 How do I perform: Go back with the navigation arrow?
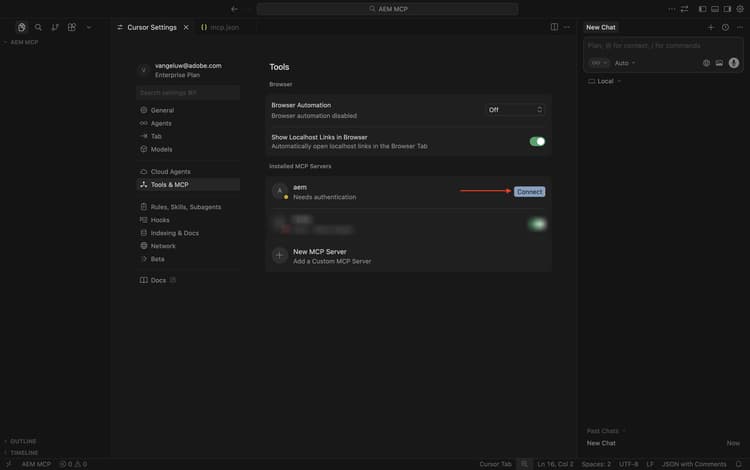pos(234,9)
